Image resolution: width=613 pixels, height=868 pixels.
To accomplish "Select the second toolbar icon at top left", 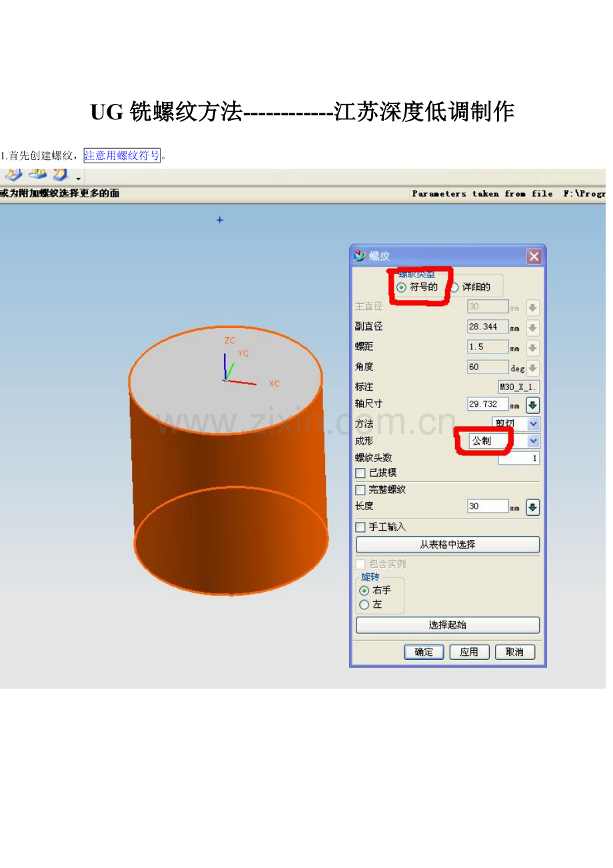I will tap(38, 175).
